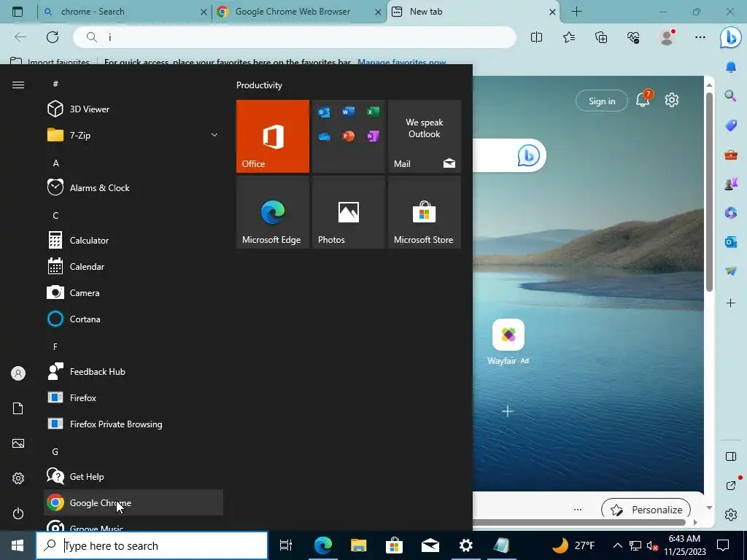This screenshot has width=747, height=560.
Task: Click the letter F section header
Action: [x=55, y=346]
